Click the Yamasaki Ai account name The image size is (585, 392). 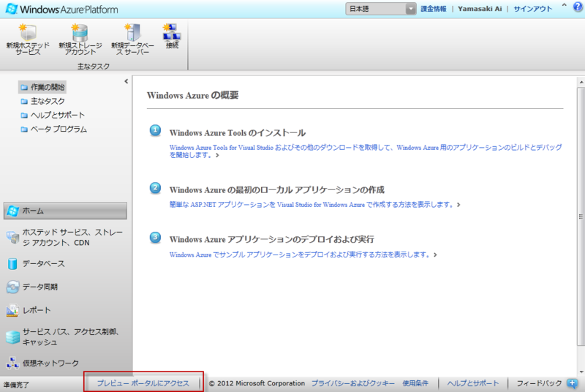point(480,9)
